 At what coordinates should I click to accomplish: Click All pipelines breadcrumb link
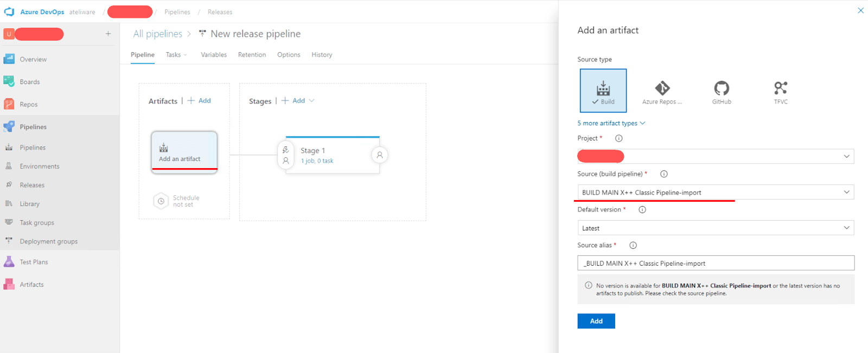point(158,34)
